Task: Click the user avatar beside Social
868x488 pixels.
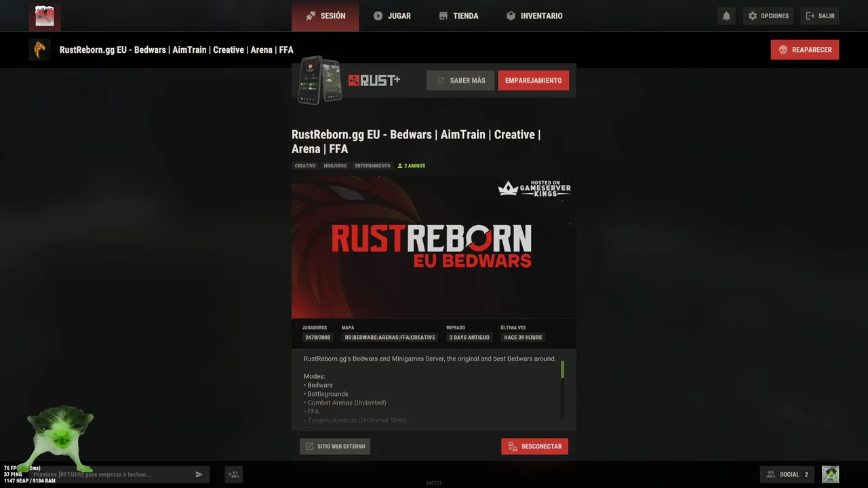Action: (x=830, y=474)
